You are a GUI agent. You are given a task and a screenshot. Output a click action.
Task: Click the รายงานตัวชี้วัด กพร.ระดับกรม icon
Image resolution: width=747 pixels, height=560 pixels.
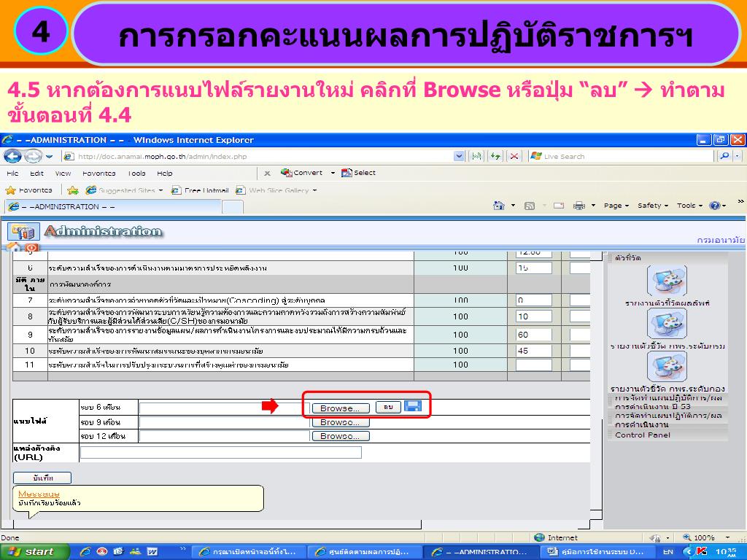coord(667,323)
